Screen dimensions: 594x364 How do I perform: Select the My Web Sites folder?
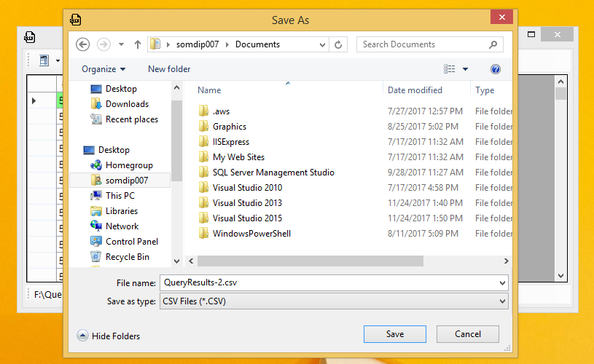point(238,157)
